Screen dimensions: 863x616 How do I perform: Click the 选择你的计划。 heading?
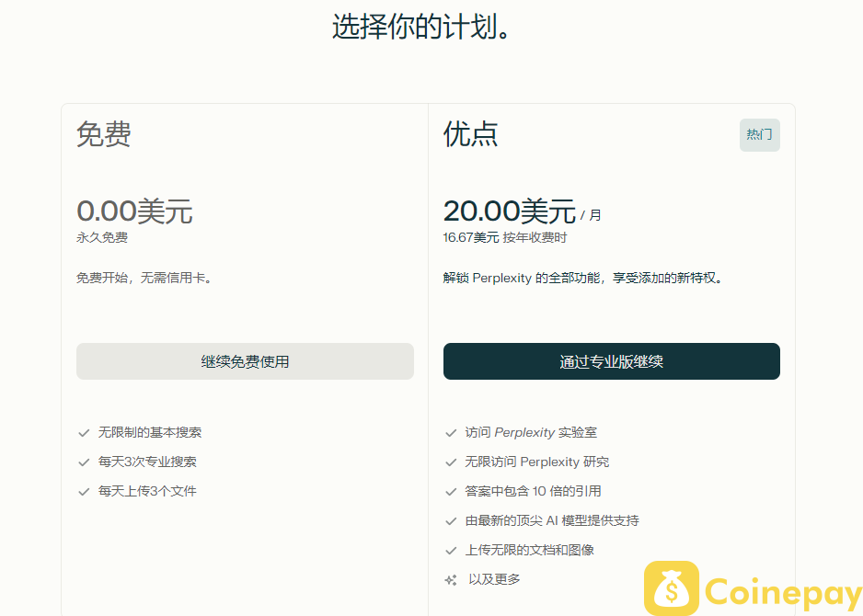click(422, 26)
